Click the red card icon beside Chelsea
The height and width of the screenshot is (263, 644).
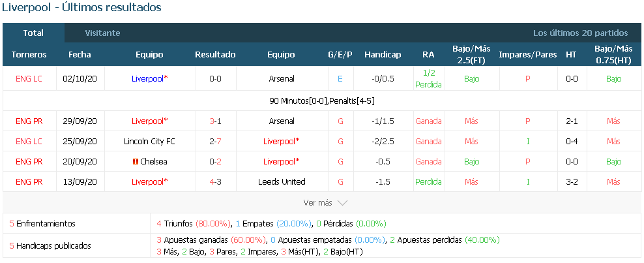(135, 162)
